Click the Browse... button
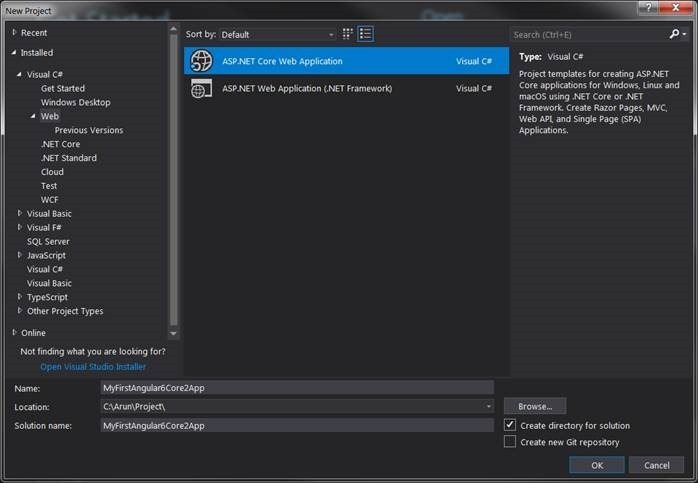This screenshot has width=698, height=483. [535, 407]
